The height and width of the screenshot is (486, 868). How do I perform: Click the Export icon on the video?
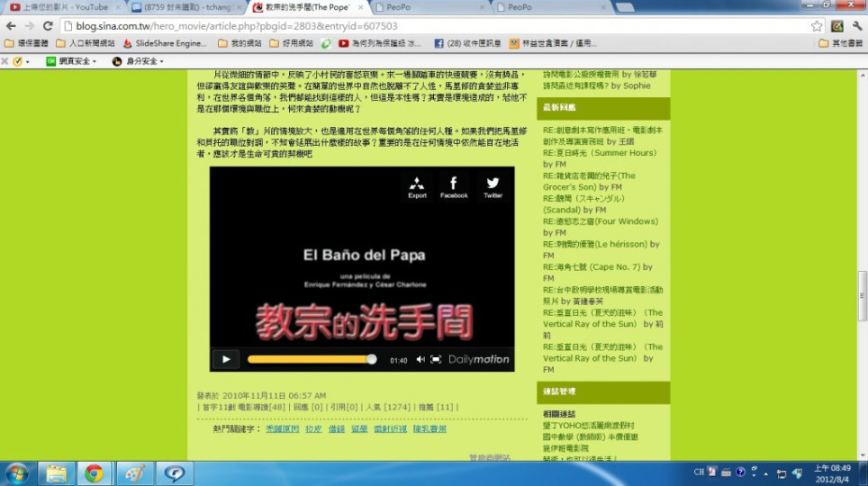(417, 187)
